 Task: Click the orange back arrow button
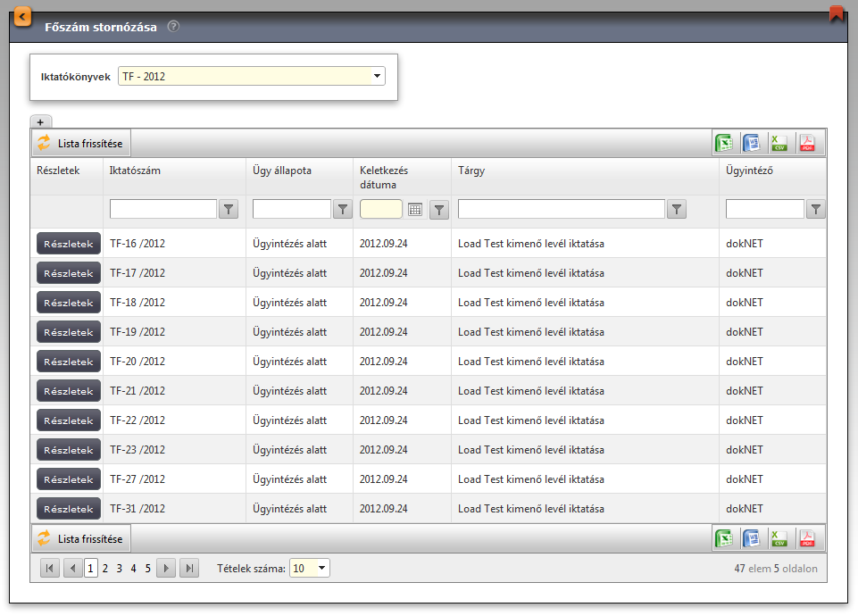click(x=22, y=17)
